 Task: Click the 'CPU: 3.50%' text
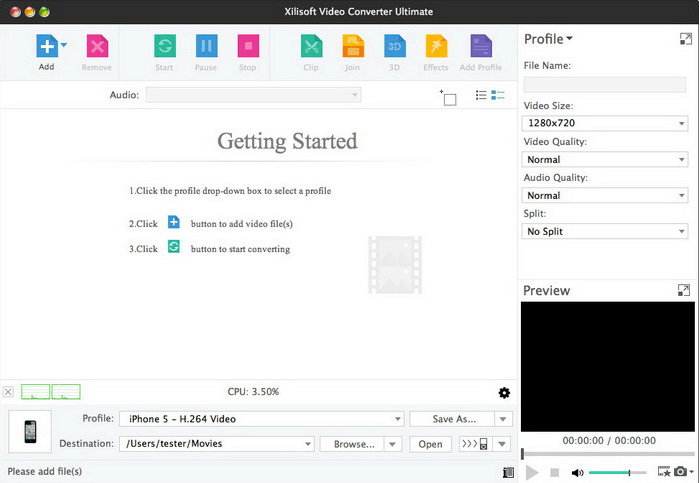[253, 391]
